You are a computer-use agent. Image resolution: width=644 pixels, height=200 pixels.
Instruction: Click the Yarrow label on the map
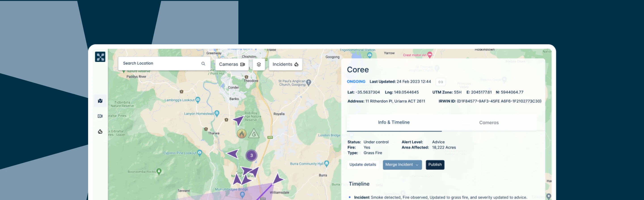pyautogui.click(x=389, y=53)
